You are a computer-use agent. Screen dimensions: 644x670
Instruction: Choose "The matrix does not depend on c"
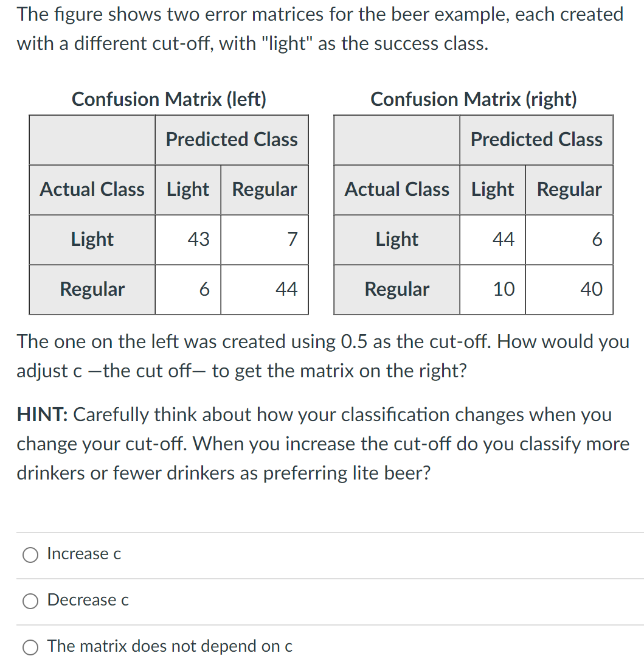(30, 647)
